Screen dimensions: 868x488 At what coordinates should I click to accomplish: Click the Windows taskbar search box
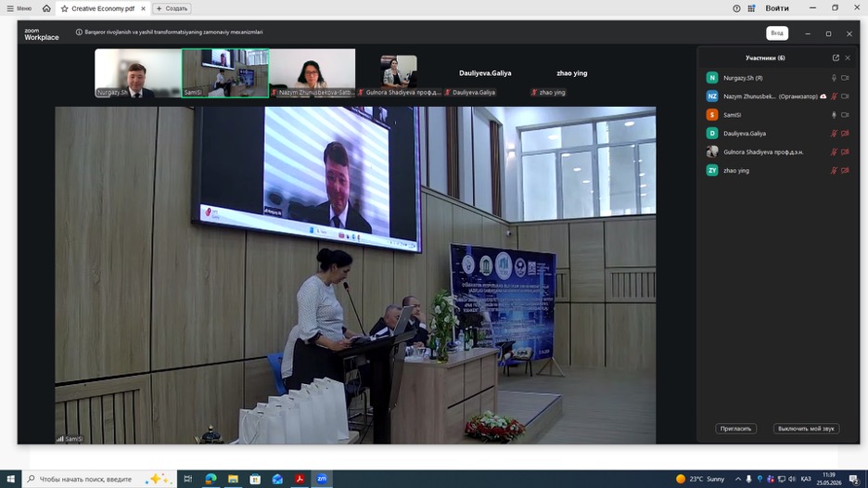pos(99,479)
